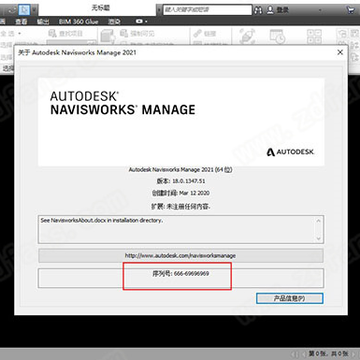Click the next sheet arrow in status bar
Screen dimensions: 360x360
354,354
